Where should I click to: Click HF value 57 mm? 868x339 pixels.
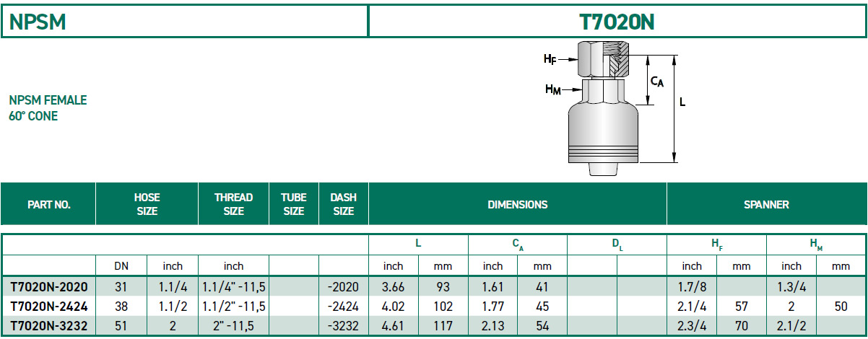tap(742, 306)
